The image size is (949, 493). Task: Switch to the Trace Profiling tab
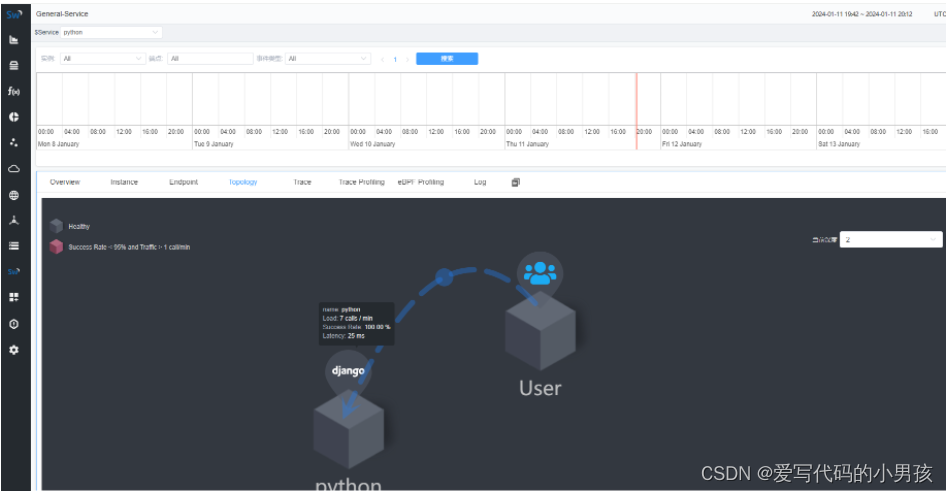point(361,182)
